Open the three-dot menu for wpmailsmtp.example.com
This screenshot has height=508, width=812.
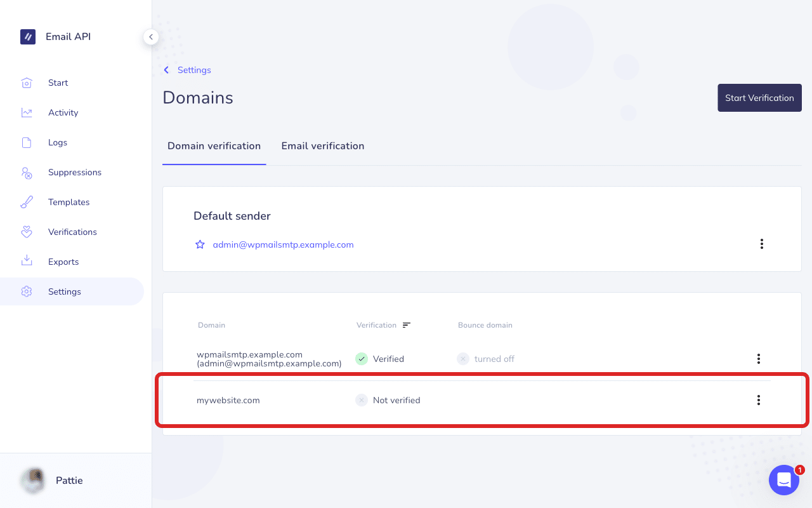758,359
